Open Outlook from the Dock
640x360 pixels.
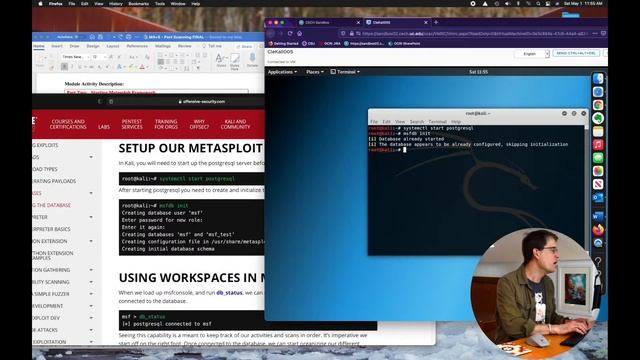598,198
